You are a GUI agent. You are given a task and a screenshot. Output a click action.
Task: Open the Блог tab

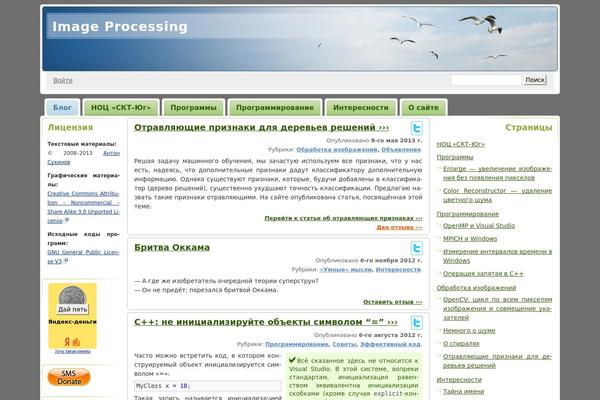coord(62,108)
